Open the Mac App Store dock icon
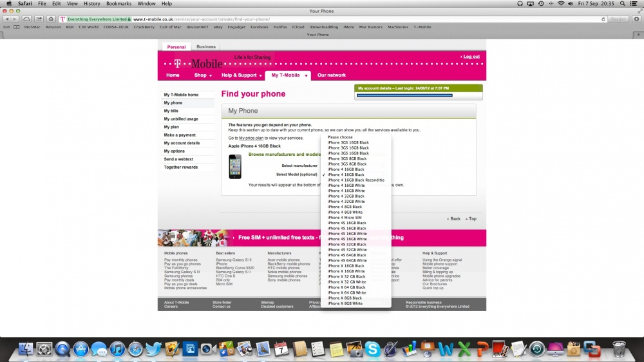Viewport: 644px width, 362px height. point(80,349)
